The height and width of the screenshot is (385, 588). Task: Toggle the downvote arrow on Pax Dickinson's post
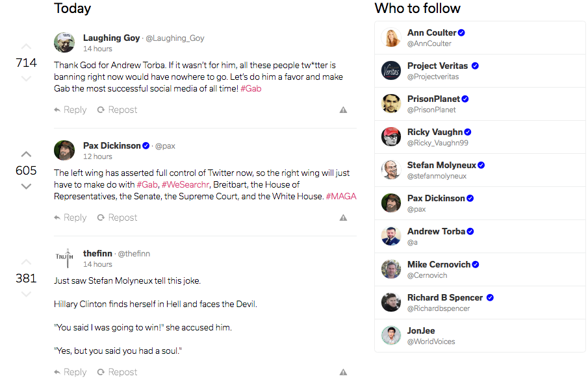26,186
